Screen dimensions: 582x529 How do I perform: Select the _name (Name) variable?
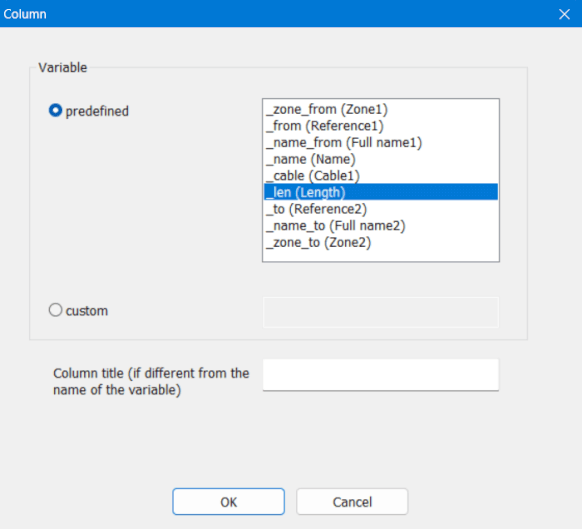381,159
